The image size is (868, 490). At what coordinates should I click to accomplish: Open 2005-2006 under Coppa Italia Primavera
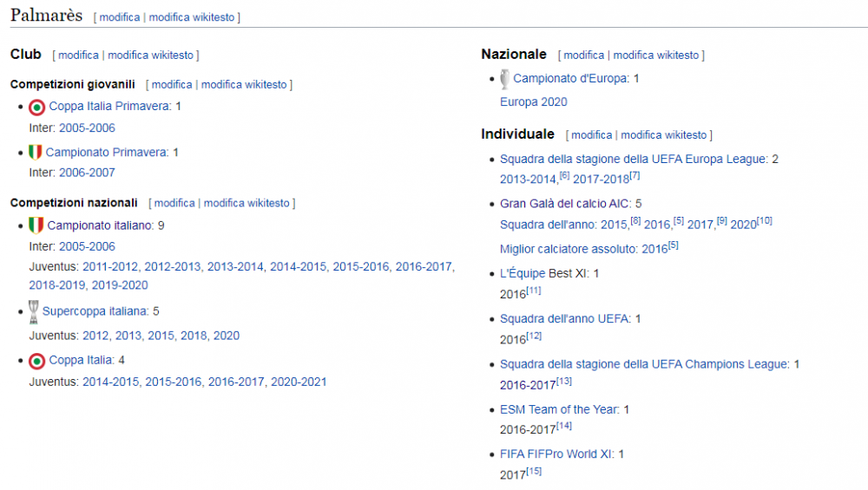87,127
